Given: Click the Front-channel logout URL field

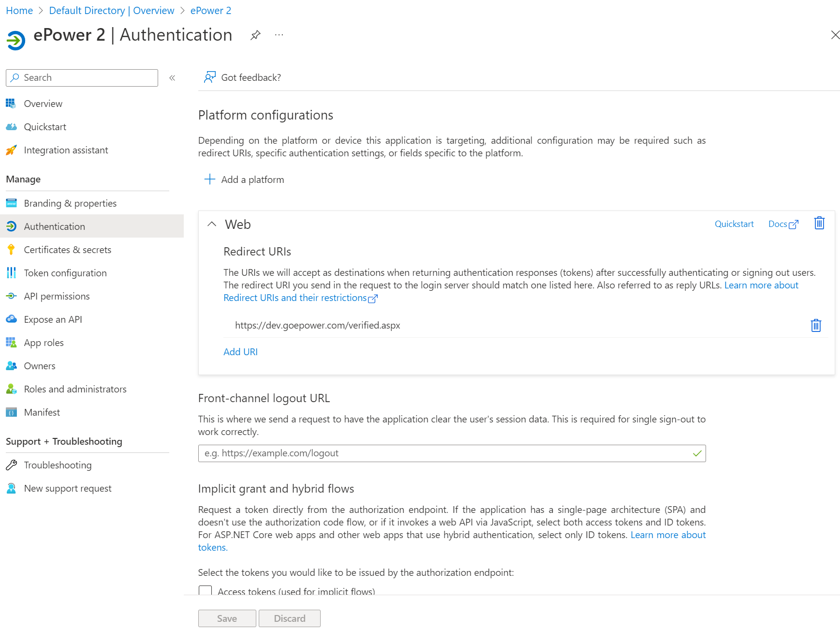Looking at the screenshot, I should (452, 453).
